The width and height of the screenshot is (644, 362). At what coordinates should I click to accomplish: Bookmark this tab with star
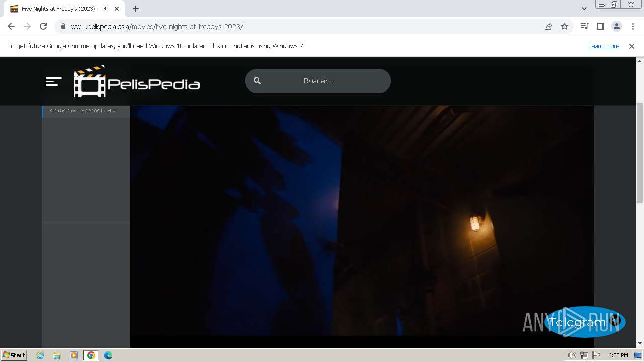[x=565, y=26]
